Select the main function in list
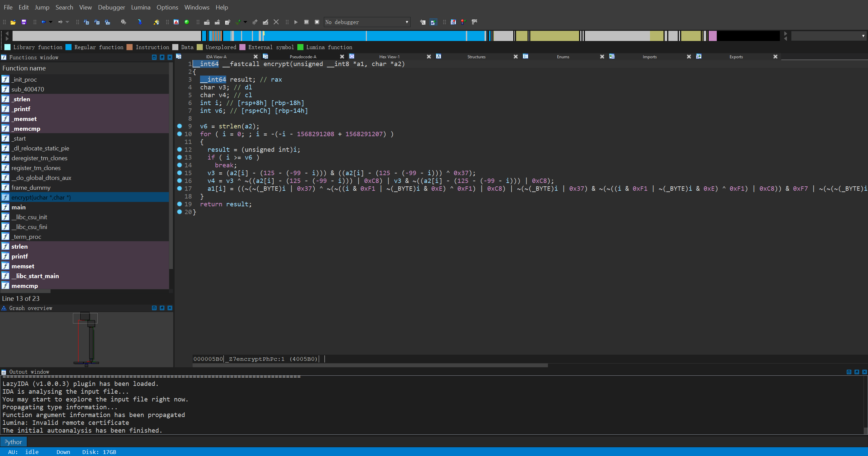This screenshot has height=456, width=868. (x=18, y=207)
